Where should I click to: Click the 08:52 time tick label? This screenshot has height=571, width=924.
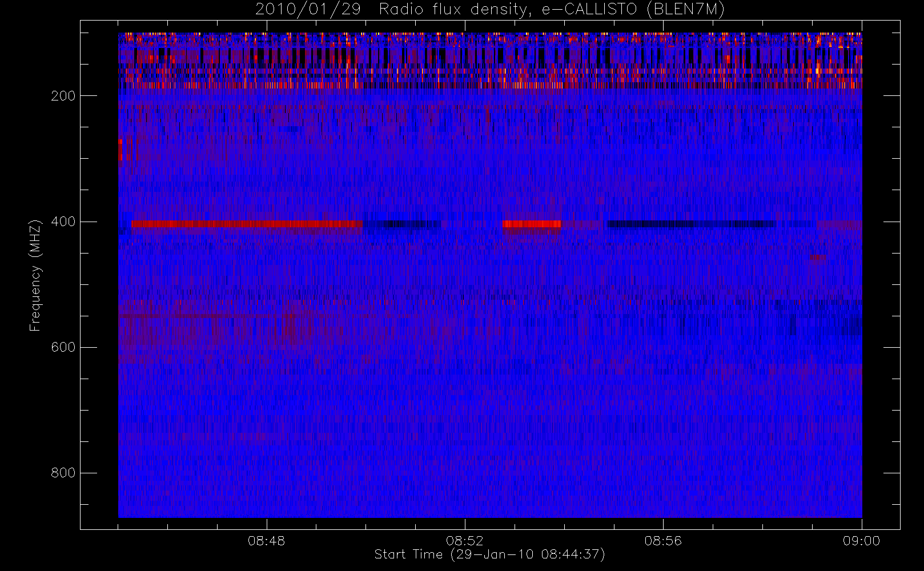(x=464, y=541)
